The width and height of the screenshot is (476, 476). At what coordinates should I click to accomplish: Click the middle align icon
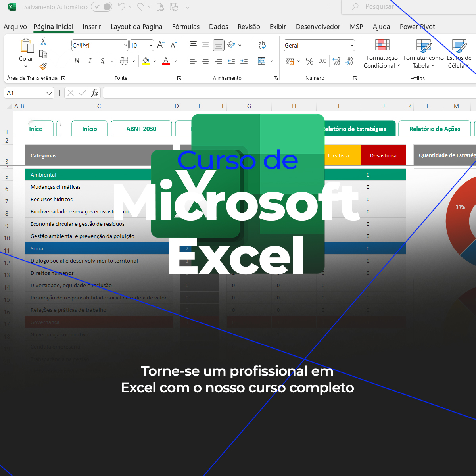206,45
